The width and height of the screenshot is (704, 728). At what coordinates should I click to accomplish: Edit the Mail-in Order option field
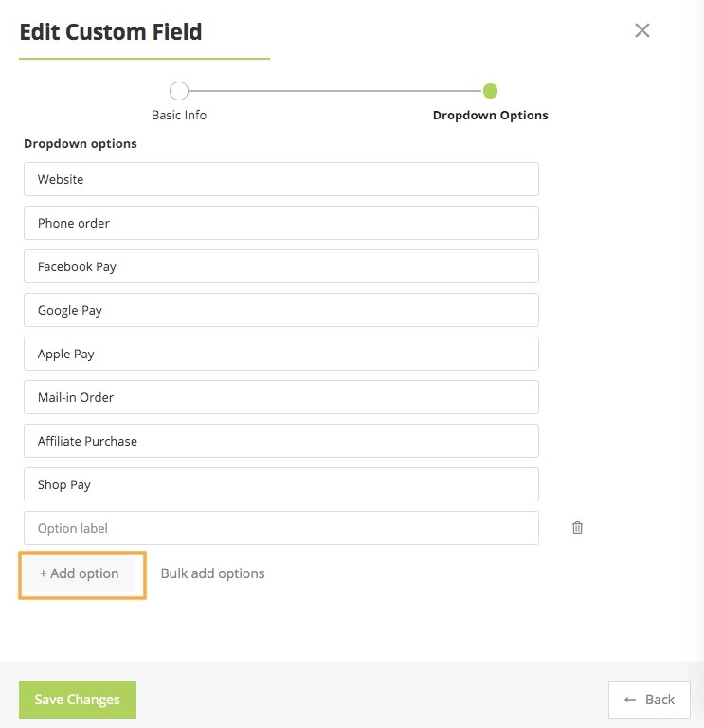tap(280, 397)
